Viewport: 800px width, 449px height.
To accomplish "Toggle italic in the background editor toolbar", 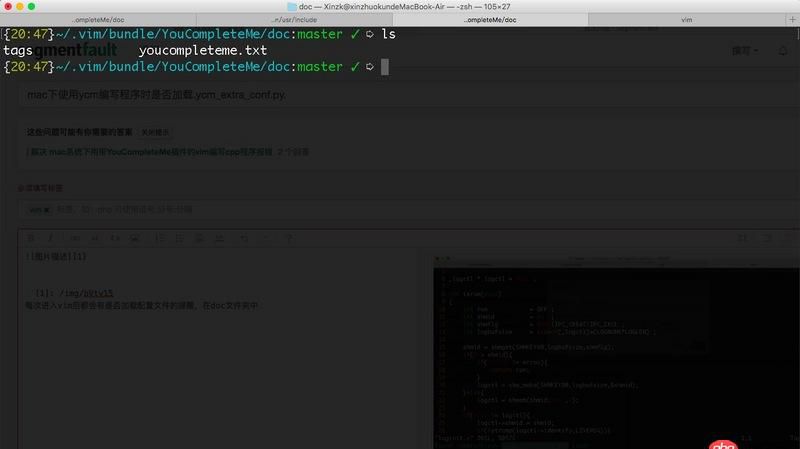I will (x=50, y=238).
